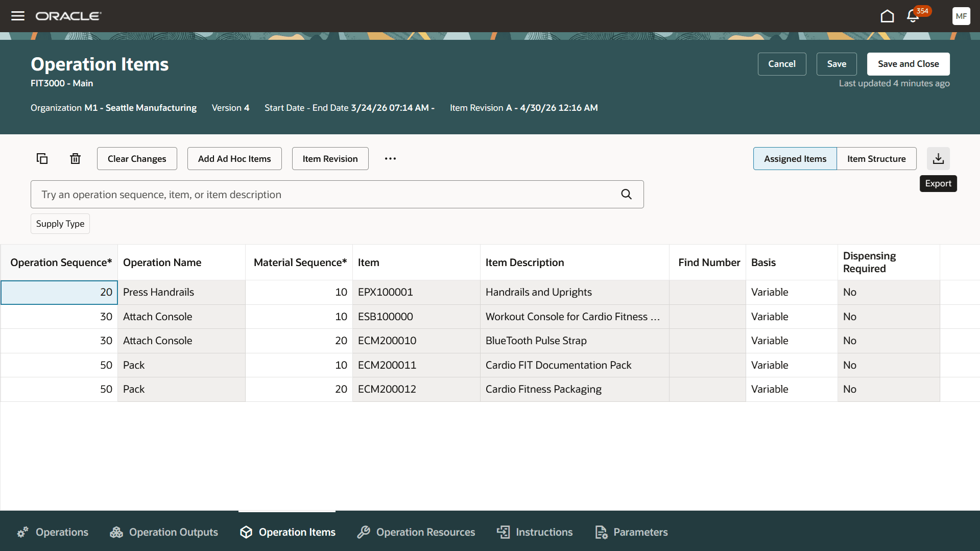980x551 pixels.
Task: Switch to Item Structure view
Action: pos(876,159)
